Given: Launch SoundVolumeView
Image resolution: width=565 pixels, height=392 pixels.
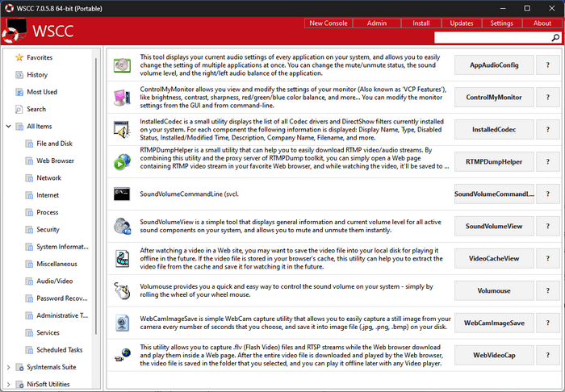Looking at the screenshot, I should coord(494,226).
